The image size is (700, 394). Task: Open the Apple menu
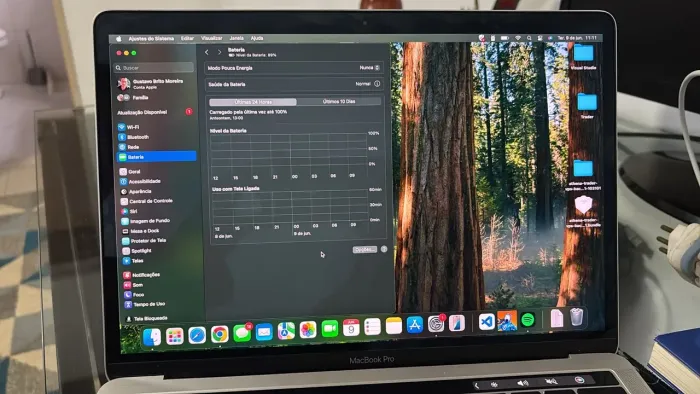(x=119, y=39)
